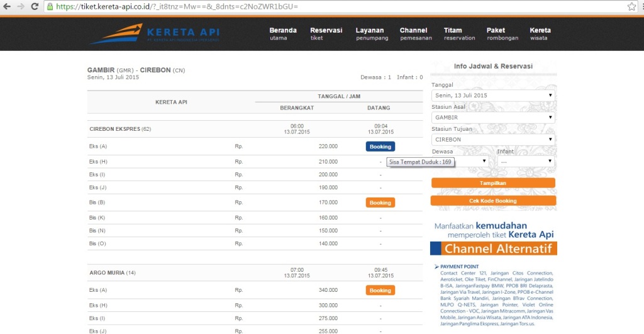Bookmark this page with the star icon
Screen dimensions: 644x334
point(631,6)
